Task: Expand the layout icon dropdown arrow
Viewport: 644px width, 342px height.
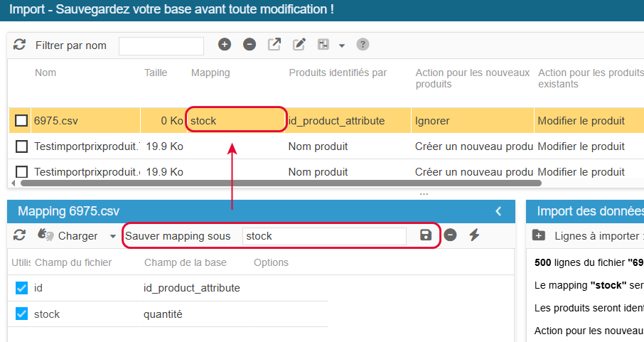Action: 342,46
